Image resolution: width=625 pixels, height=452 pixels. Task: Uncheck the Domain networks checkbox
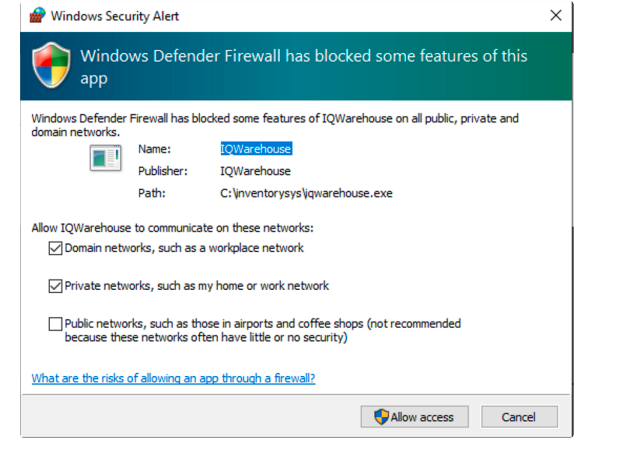click(54, 248)
